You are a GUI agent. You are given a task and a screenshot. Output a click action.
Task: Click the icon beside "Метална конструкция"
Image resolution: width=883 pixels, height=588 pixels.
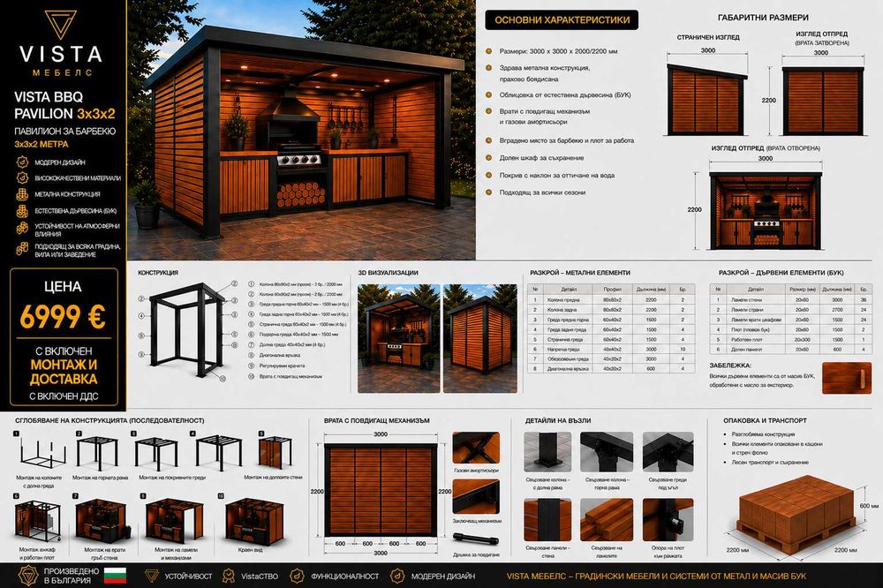pyautogui.click(x=22, y=194)
